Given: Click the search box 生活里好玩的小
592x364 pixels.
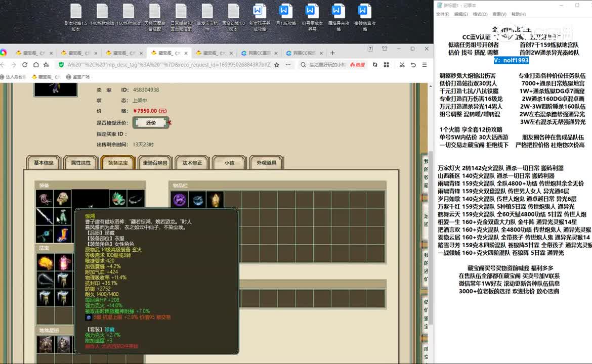Looking at the screenshot, I should (327, 65).
